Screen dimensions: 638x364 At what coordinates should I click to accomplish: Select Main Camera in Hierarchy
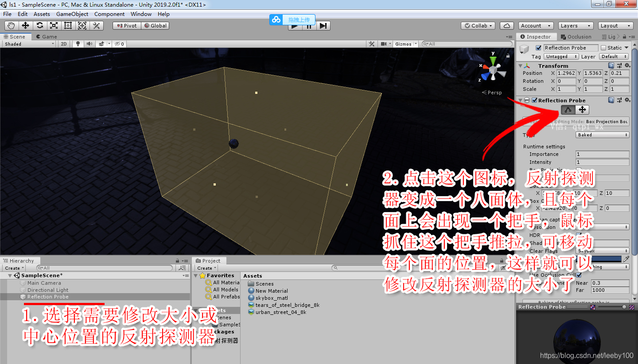tap(44, 283)
